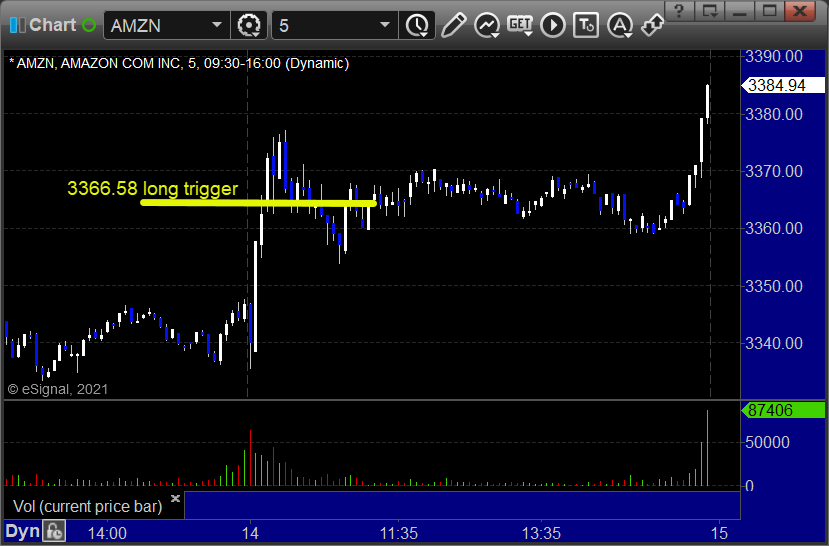Click the 15 date label on time axis
829x546 pixels.
[x=719, y=533]
